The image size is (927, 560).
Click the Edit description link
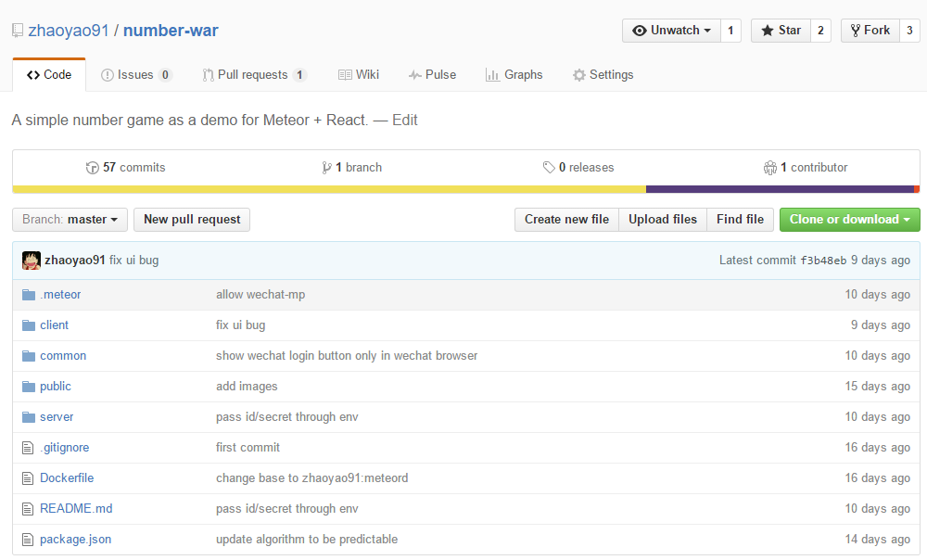pyautogui.click(x=405, y=120)
